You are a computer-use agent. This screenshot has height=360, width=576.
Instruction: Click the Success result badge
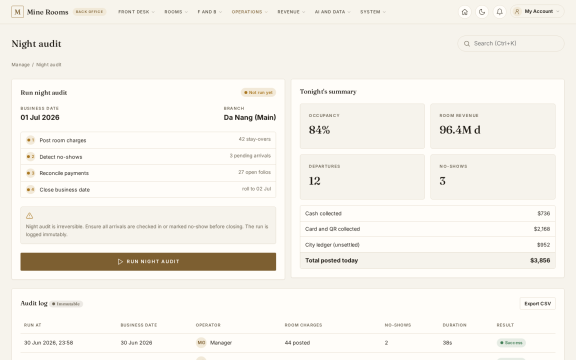[511, 343]
